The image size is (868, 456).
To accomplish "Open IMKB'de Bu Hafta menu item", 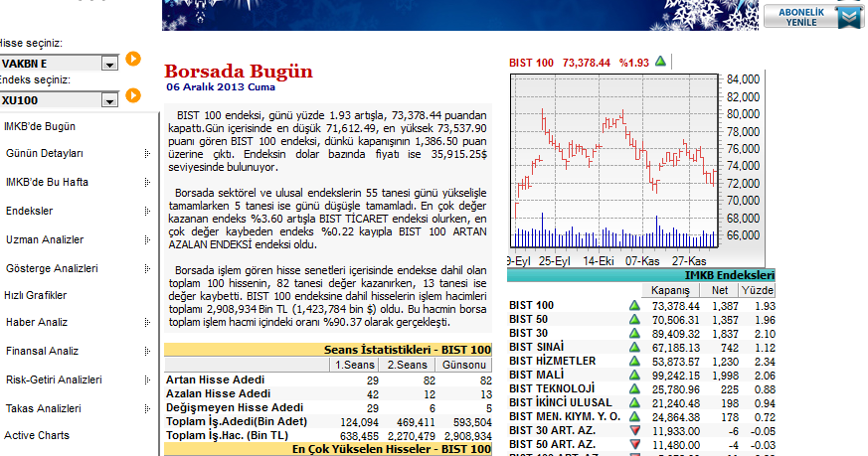I will pyautogui.click(x=47, y=182).
